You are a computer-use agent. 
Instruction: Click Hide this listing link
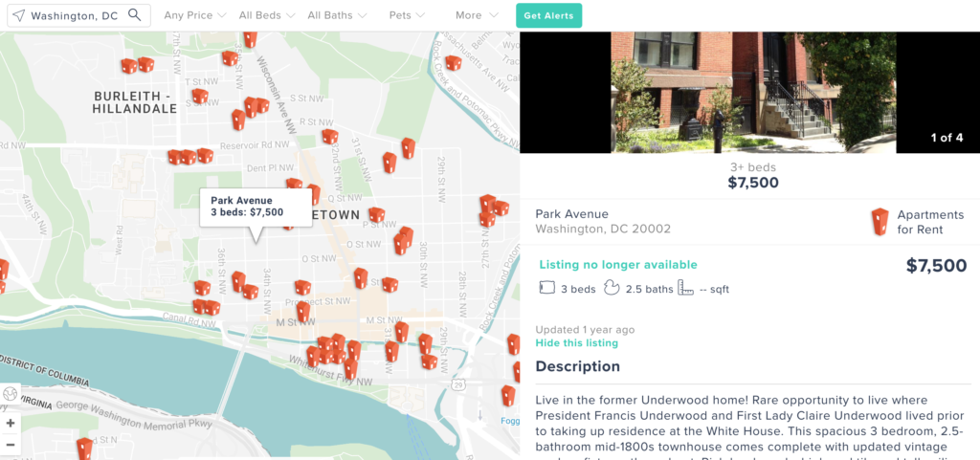(576, 343)
